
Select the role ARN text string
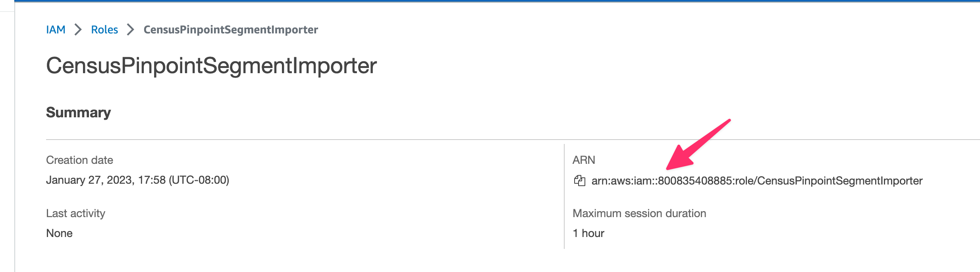[757, 181]
